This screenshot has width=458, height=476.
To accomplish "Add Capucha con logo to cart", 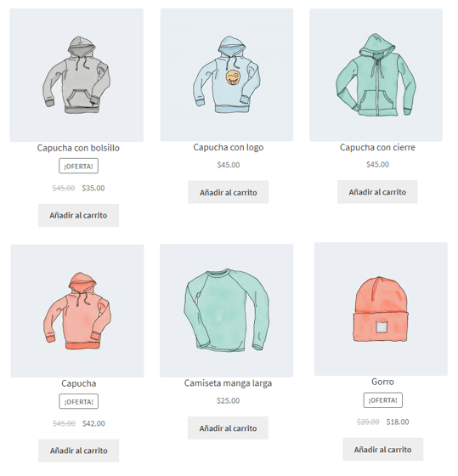I will coord(229,192).
